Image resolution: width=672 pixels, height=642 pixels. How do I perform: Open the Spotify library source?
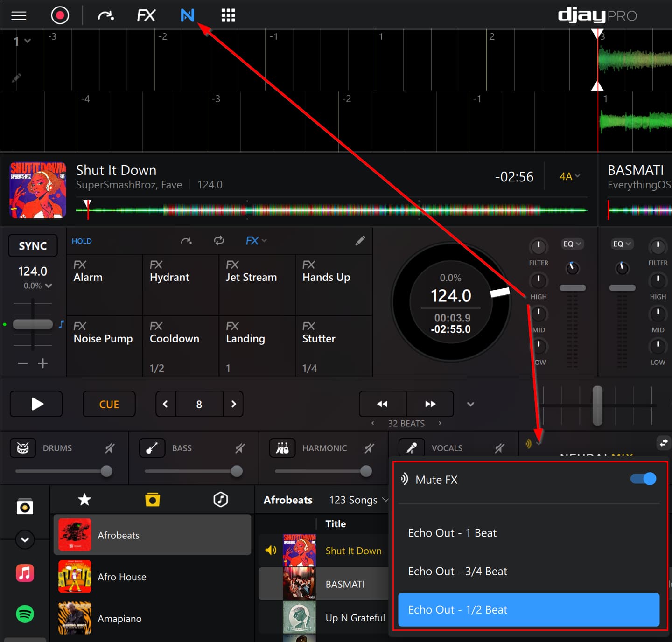point(25,614)
